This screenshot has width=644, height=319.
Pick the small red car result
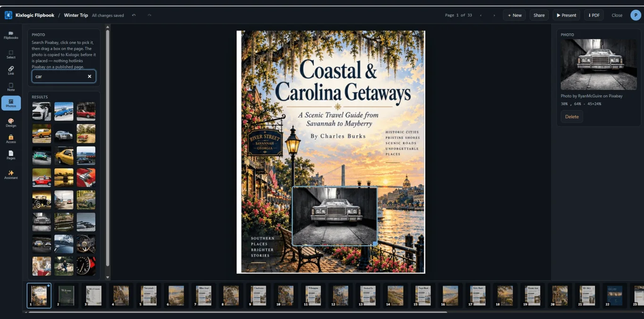point(41,178)
